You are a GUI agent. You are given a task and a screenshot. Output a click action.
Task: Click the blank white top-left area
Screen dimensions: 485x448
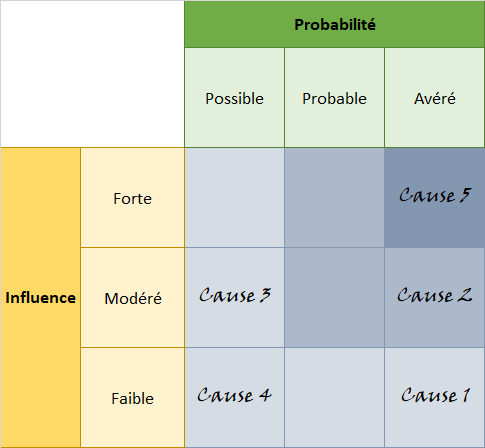point(92,74)
